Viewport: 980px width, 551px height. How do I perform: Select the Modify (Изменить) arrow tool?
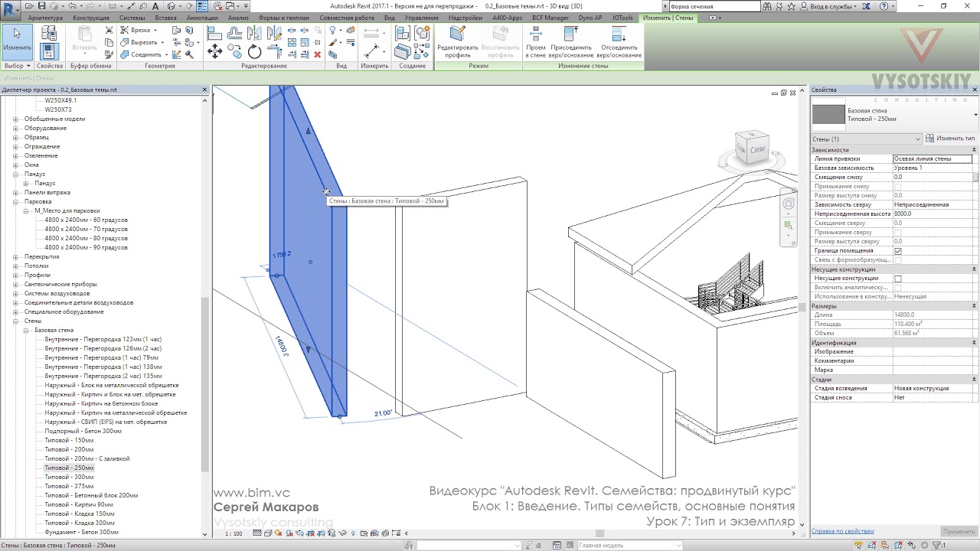[17, 41]
